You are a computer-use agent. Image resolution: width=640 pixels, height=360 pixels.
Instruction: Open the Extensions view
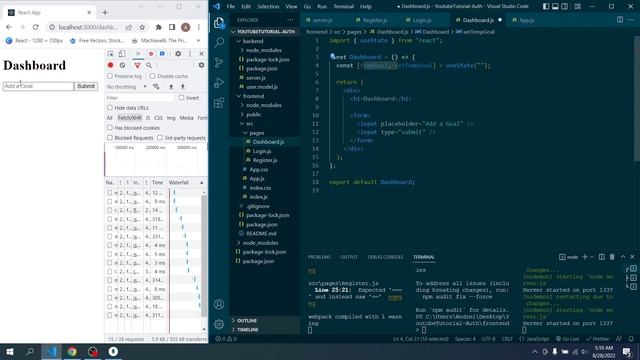click(219, 102)
